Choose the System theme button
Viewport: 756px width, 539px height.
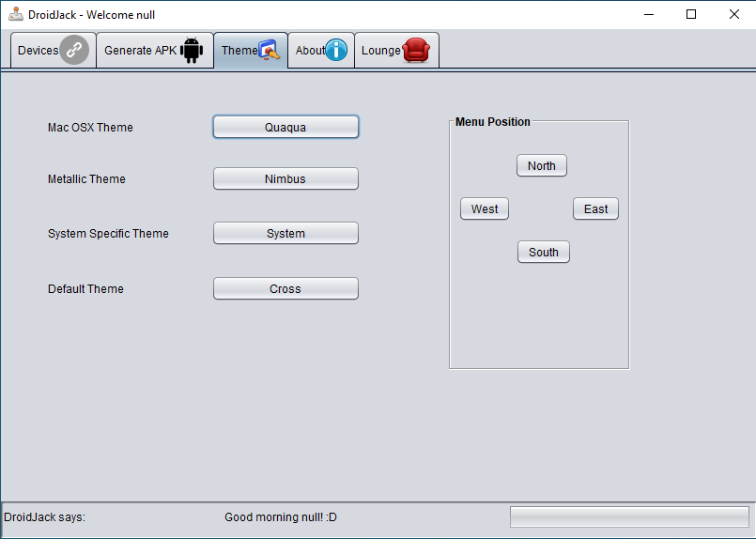285,233
